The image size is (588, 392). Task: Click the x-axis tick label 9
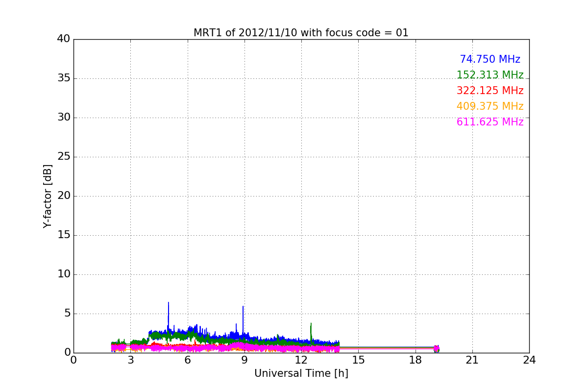click(245, 360)
